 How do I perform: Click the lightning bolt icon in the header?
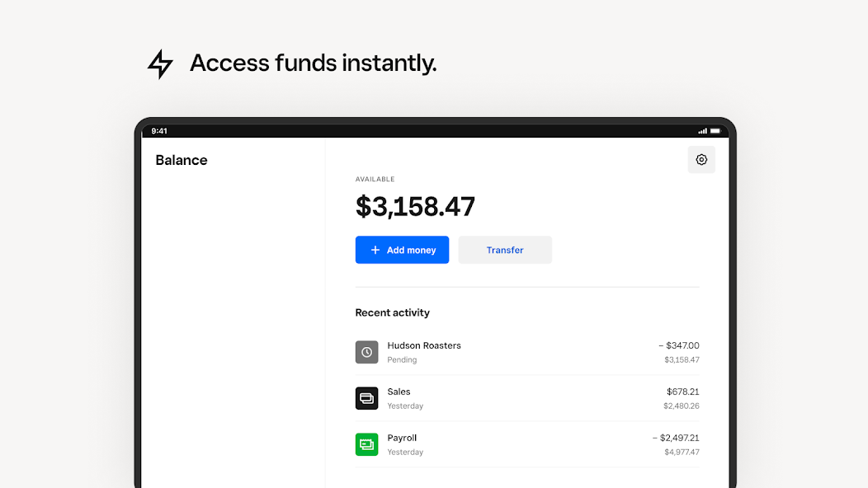coord(160,63)
